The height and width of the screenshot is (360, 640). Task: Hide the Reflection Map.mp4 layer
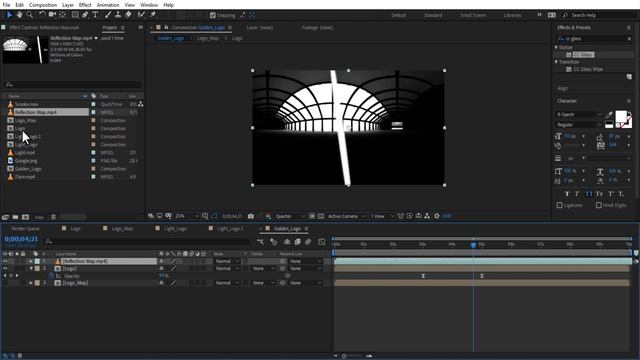[5, 261]
